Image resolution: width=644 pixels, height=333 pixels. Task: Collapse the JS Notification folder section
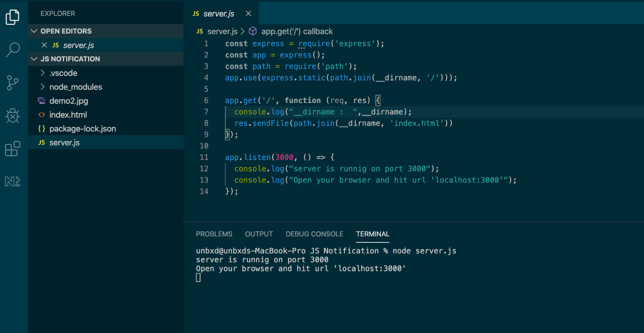tap(34, 59)
